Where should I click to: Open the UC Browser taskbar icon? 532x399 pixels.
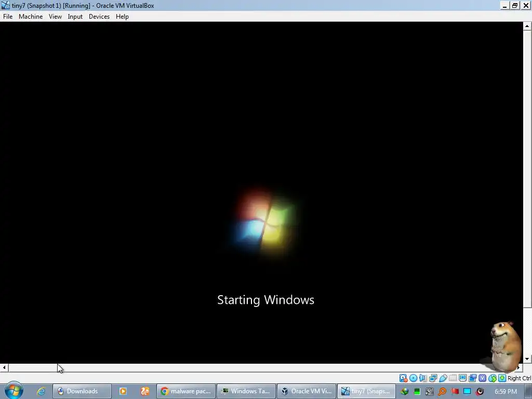click(145, 391)
